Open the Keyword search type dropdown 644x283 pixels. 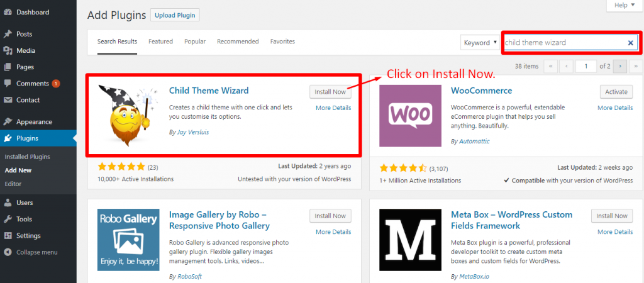[480, 43]
